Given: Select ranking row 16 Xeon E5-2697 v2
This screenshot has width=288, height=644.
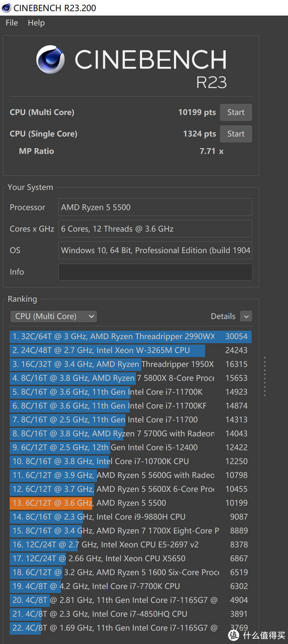Looking at the screenshot, I should click(x=131, y=545).
